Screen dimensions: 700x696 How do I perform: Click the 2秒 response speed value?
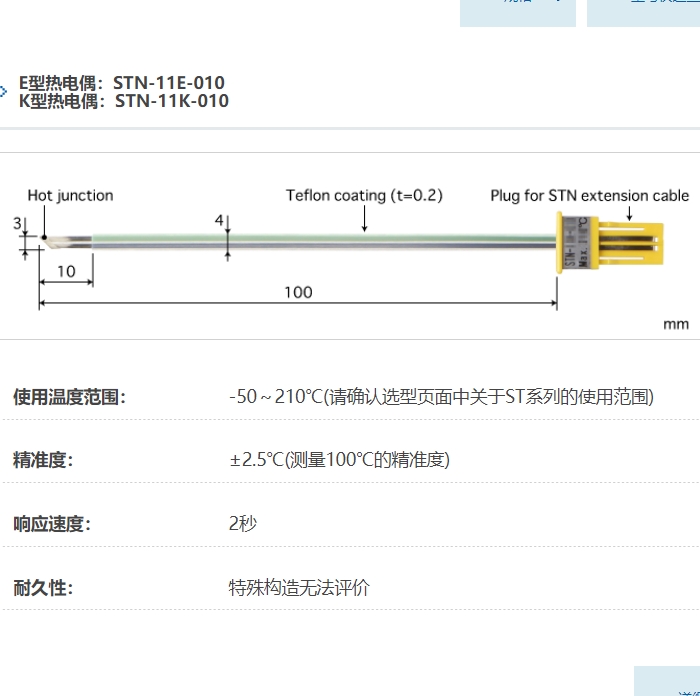pyautogui.click(x=243, y=523)
